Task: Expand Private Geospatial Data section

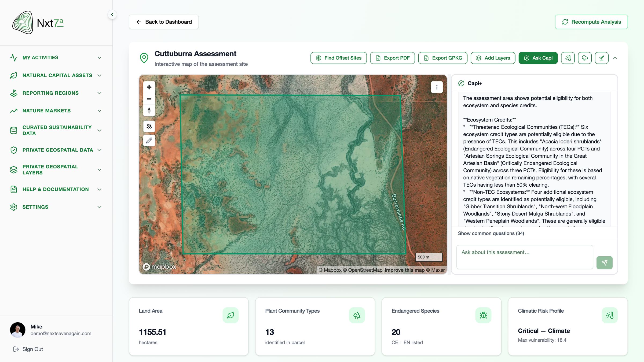Action: tap(56, 150)
